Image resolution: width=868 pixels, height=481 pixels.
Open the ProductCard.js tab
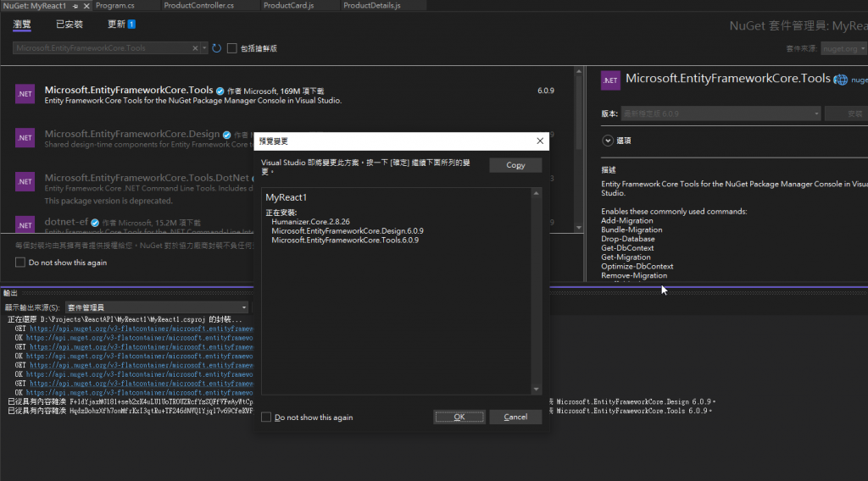[288, 6]
